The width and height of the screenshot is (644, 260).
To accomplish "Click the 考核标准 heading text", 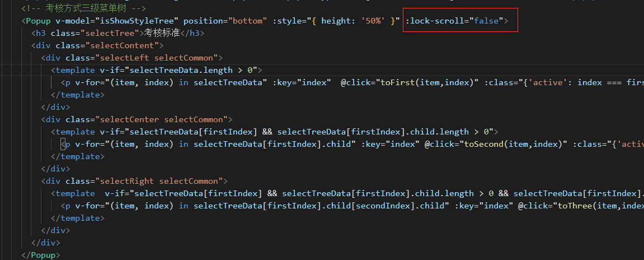I will tap(162, 33).
